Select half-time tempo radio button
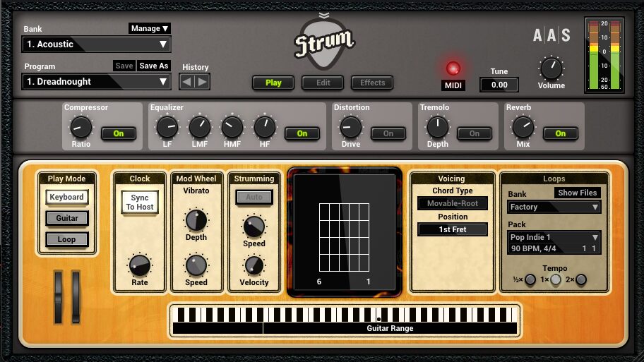The image size is (644, 362). pyautogui.click(x=530, y=280)
